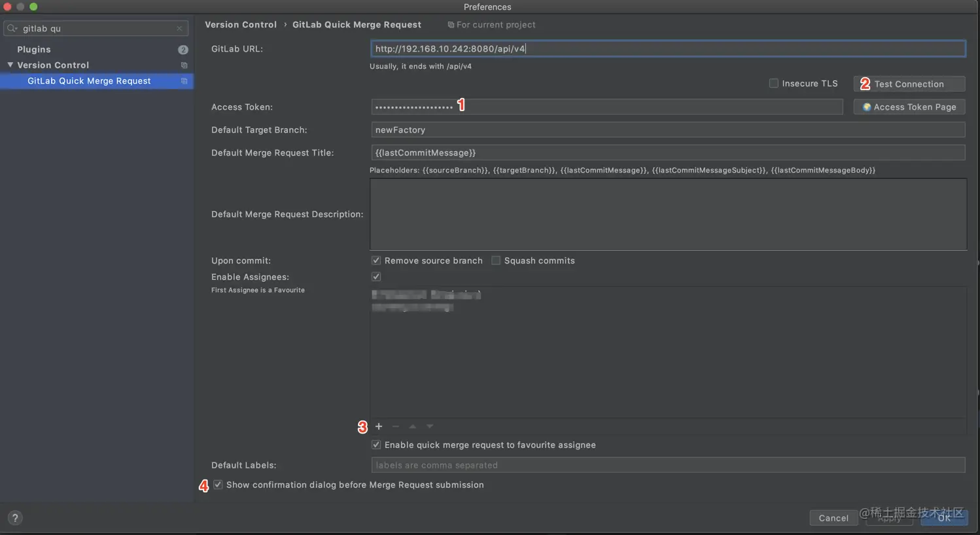The image size is (980, 535).
Task: Click the green macOS zoom window button
Action: pos(33,7)
